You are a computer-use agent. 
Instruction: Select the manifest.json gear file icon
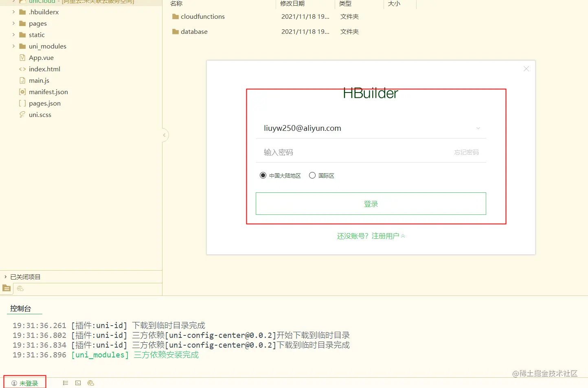tap(22, 92)
